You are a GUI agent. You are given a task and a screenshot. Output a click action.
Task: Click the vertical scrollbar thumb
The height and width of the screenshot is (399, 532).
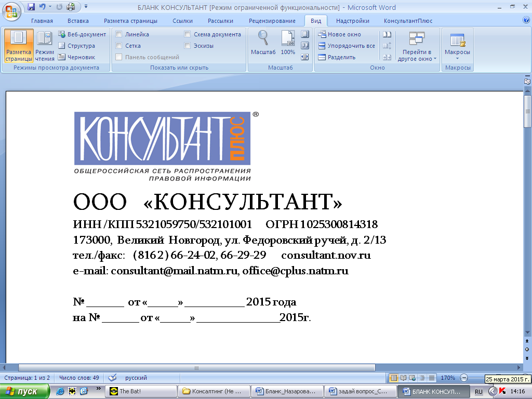(527, 111)
